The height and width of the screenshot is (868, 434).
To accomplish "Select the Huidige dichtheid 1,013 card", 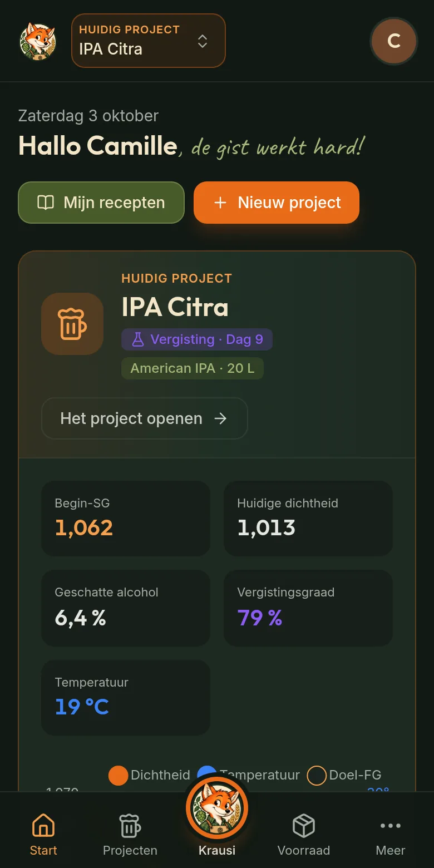I will coord(308,519).
